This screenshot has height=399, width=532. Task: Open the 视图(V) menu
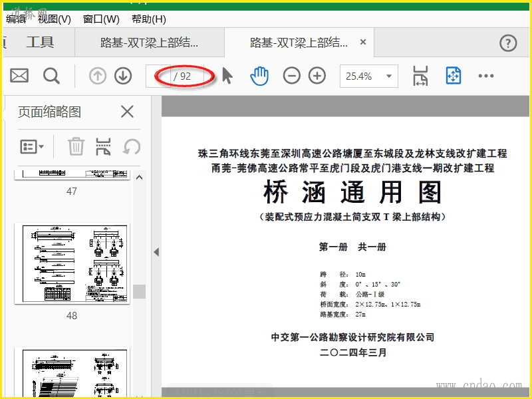click(55, 19)
